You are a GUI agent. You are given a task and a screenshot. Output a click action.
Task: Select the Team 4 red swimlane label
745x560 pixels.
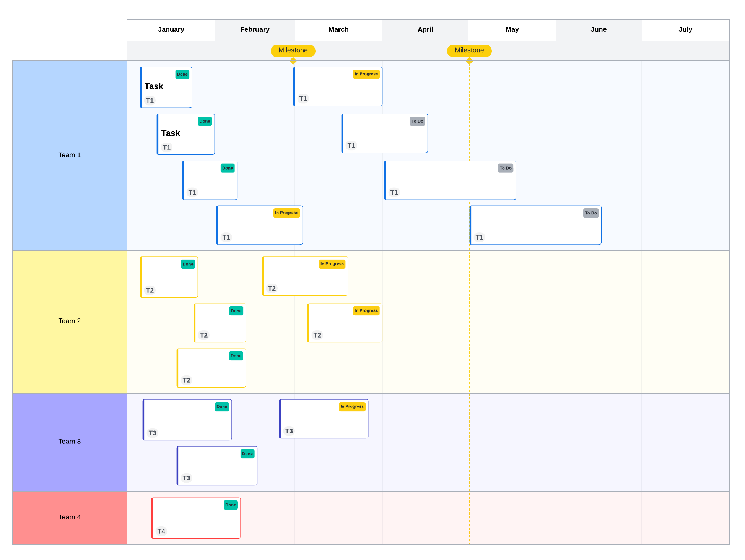70,517
